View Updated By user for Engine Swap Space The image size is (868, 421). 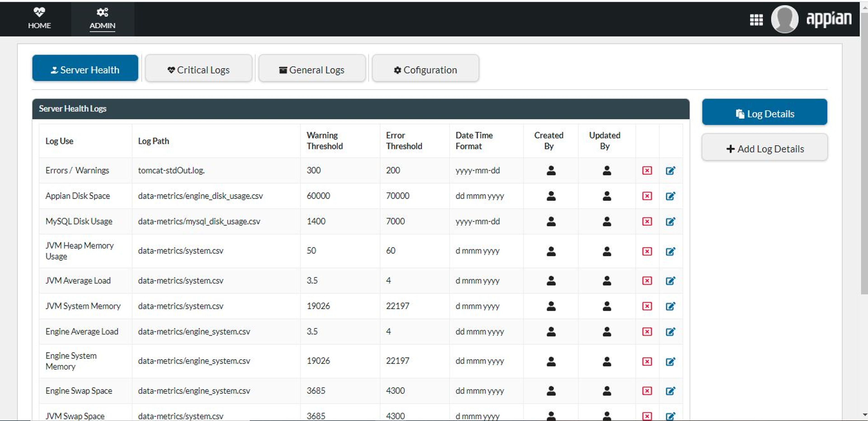coord(606,391)
